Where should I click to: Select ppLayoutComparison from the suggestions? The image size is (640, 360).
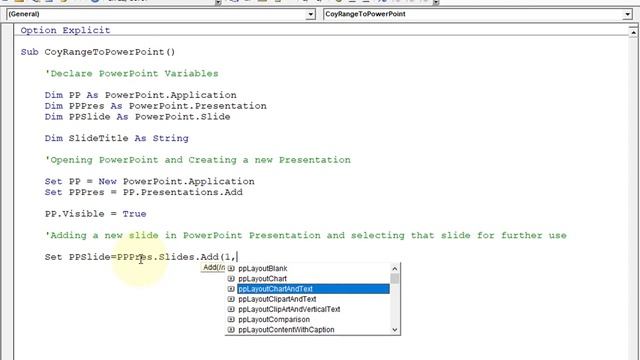(x=274, y=319)
